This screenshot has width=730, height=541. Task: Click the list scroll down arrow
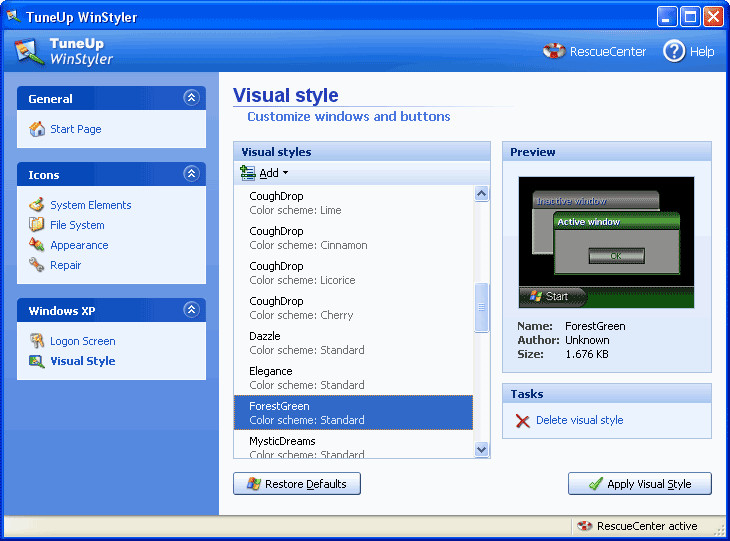coord(481,450)
